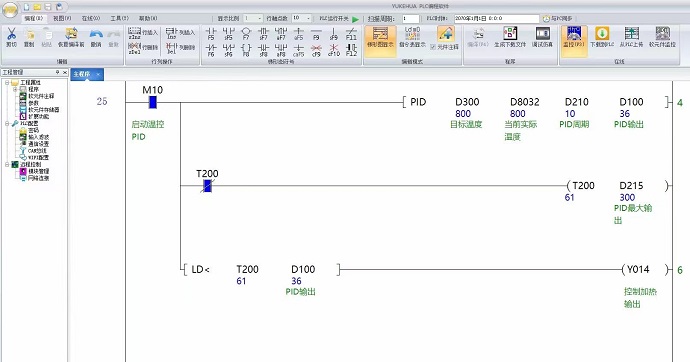Open the row contact count dropdown showing 10
The width and height of the screenshot is (690, 362).
(301, 18)
